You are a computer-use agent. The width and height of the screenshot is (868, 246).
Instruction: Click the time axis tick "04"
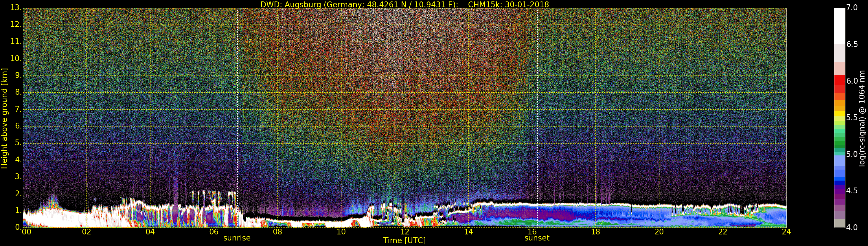[150, 232]
